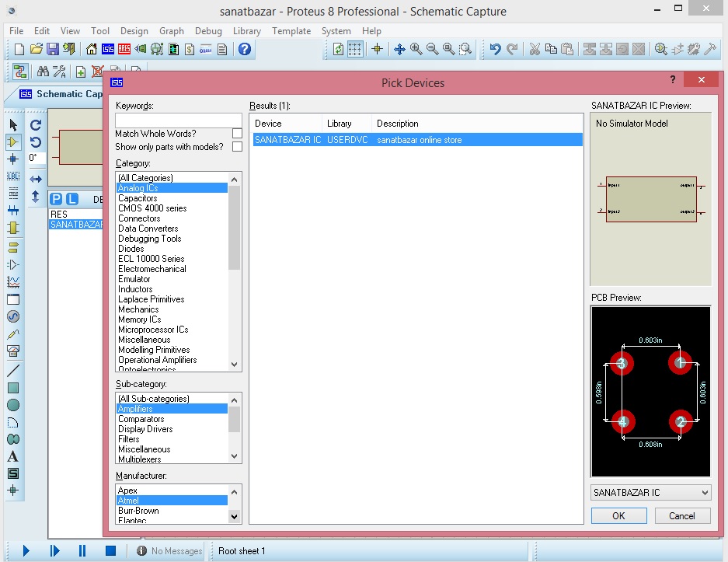Select the Filters sub-category
The width and height of the screenshot is (728, 562).
point(172,439)
